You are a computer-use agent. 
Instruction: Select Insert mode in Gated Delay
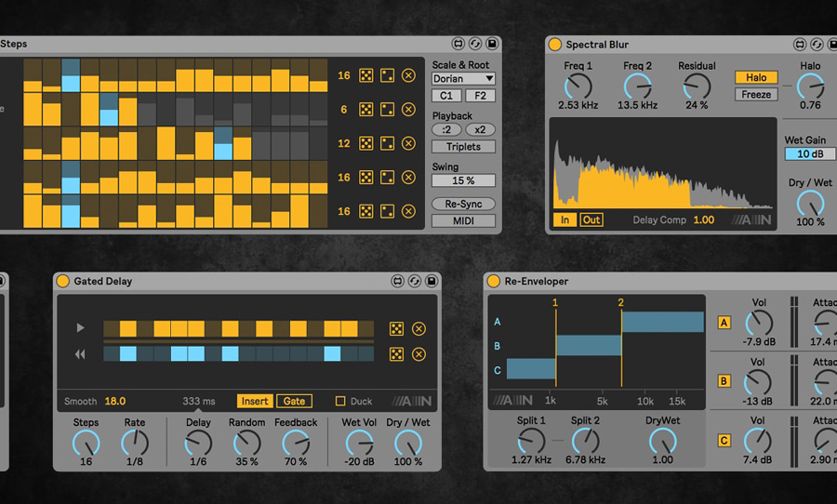tap(254, 401)
